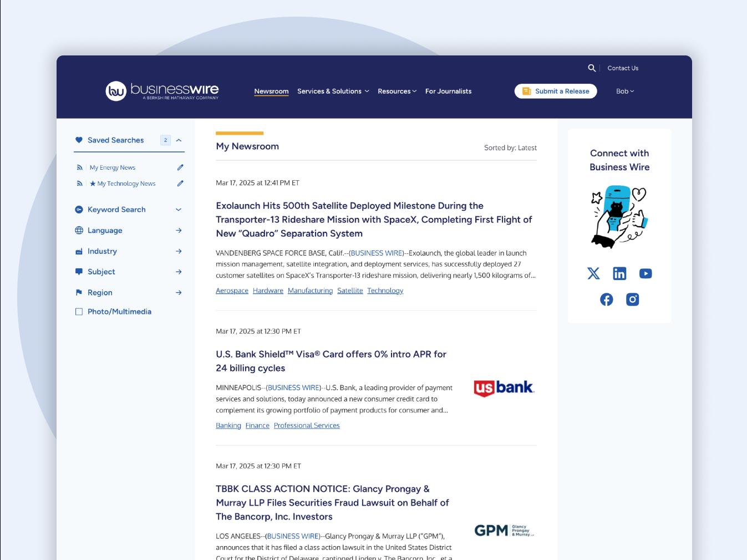Viewport: 747px width, 560px height.
Task: Open the search magnifier in the header
Action: point(592,68)
